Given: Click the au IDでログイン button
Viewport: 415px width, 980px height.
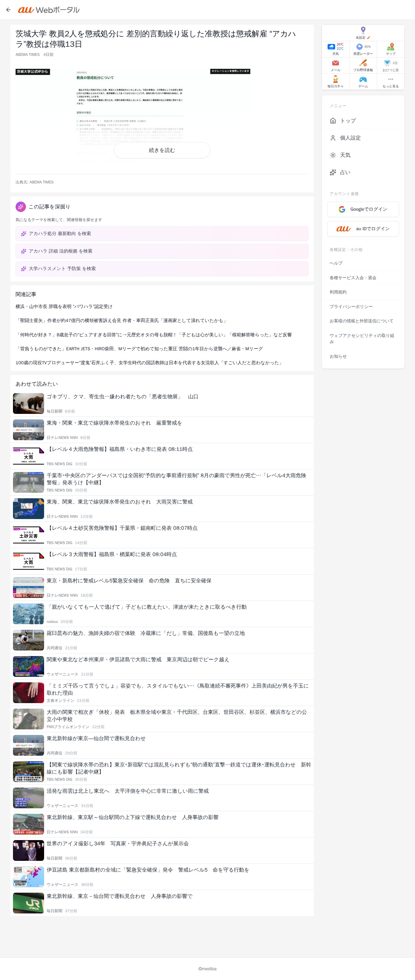Looking at the screenshot, I should point(363,229).
